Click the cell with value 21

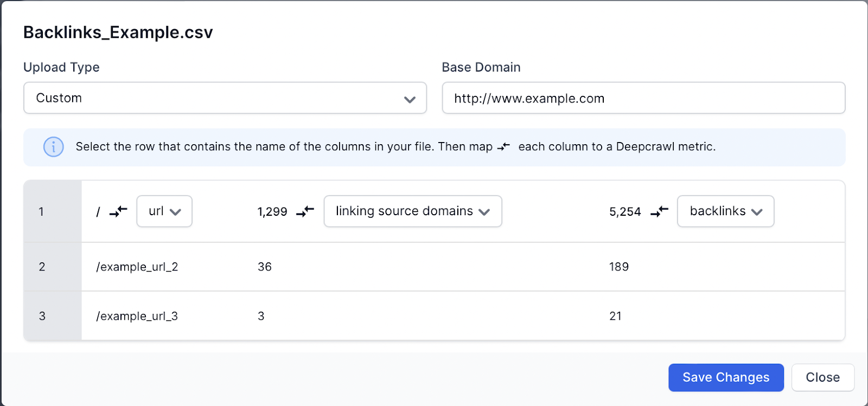click(x=616, y=316)
